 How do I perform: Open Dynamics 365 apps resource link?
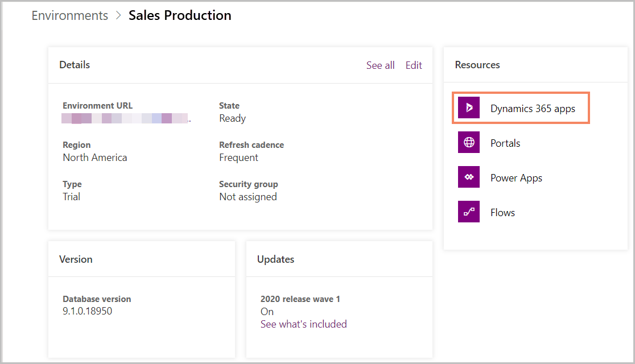pyautogui.click(x=533, y=109)
